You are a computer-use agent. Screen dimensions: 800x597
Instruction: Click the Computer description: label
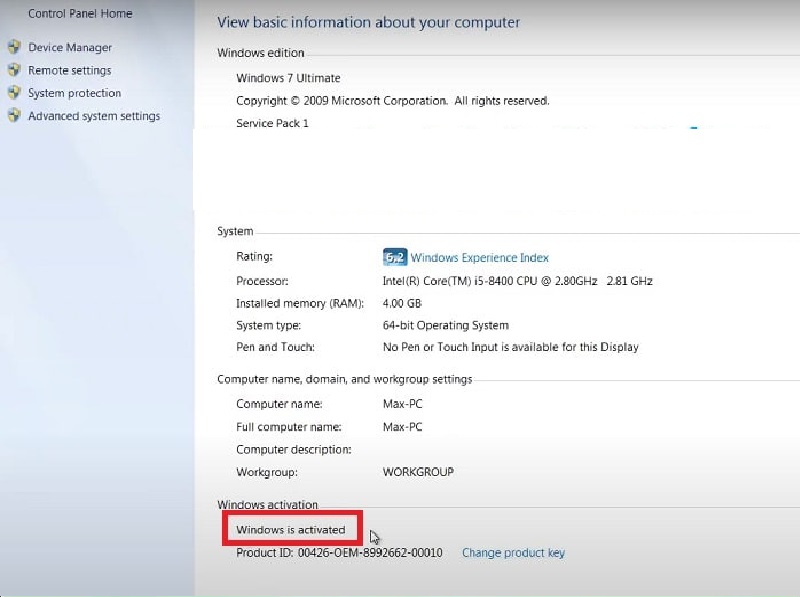294,450
